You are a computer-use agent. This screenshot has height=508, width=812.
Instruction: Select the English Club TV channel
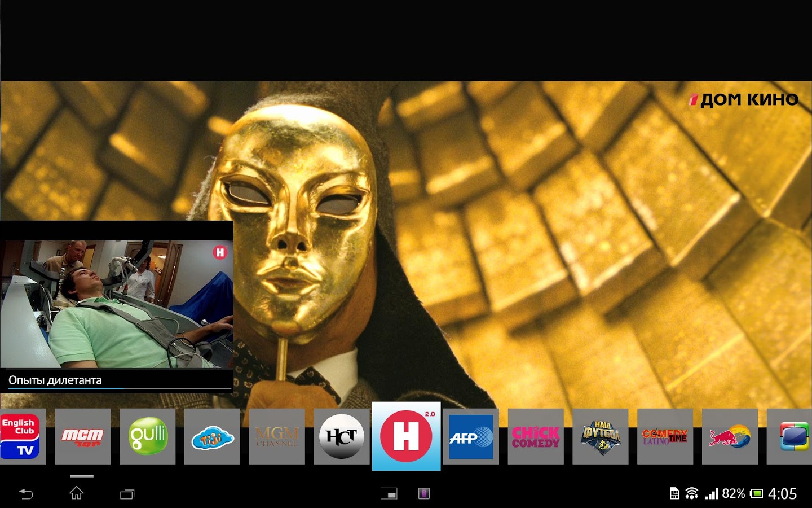(21, 436)
